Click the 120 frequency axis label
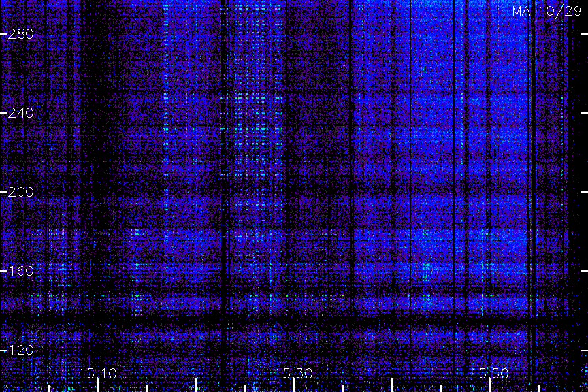 (21, 350)
